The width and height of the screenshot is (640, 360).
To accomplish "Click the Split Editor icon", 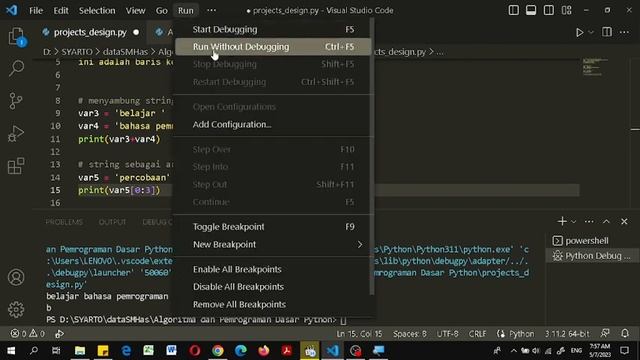I will pos(607,32).
